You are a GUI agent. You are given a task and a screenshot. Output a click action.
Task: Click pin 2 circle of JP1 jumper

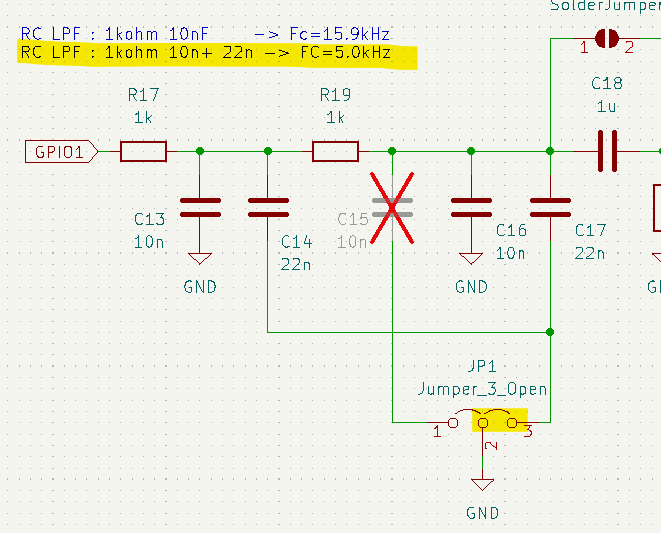pos(483,423)
